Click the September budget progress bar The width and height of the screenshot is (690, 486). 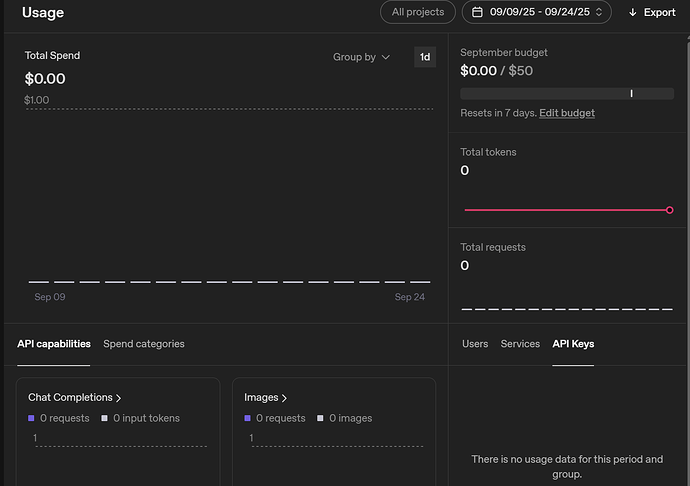(x=566, y=93)
